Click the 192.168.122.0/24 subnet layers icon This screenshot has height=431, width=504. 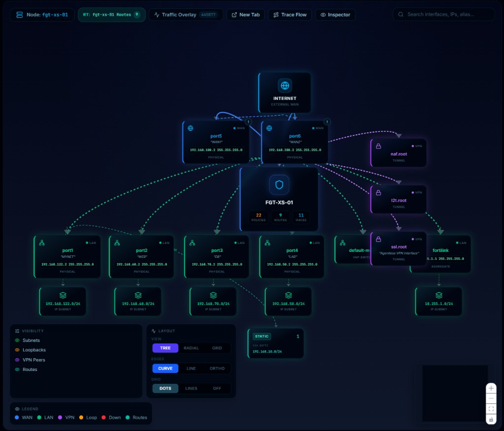[63, 295]
